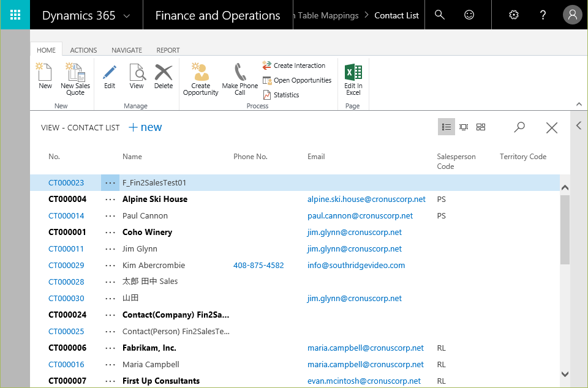
Task: Select the Maria Campbell name cell
Action: [x=151, y=364]
